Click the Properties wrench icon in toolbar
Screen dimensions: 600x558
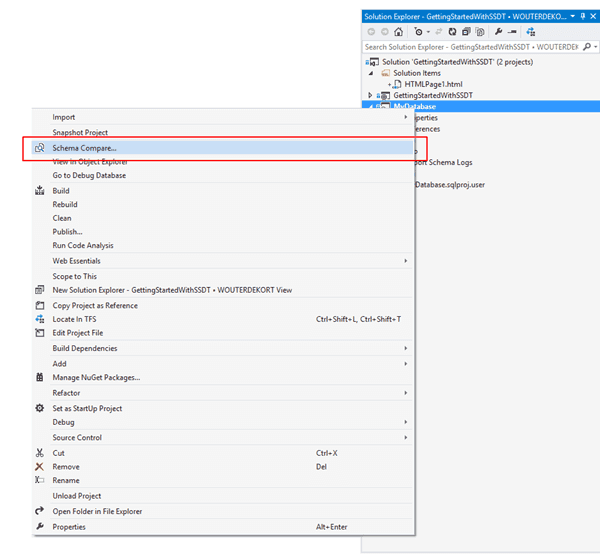coord(498,32)
